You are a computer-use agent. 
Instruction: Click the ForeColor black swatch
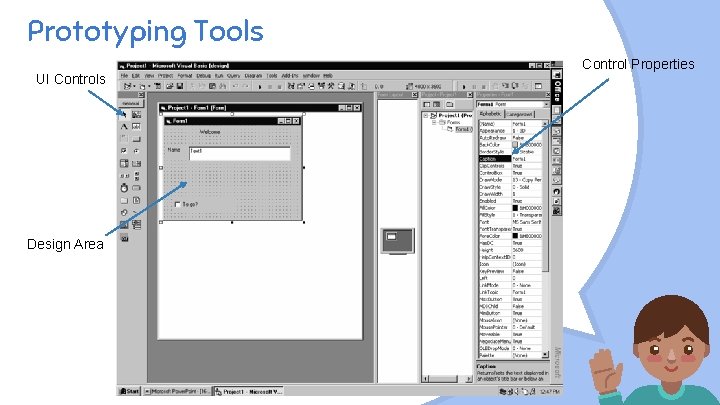pos(515,236)
